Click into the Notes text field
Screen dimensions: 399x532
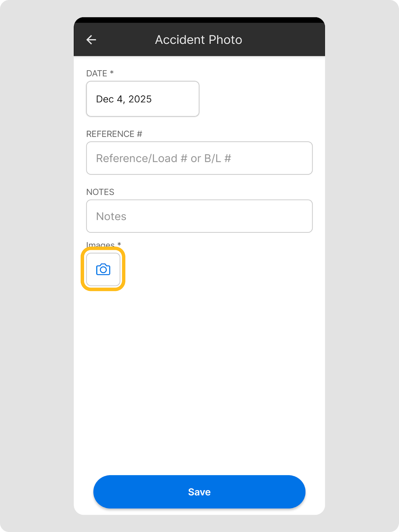199,216
